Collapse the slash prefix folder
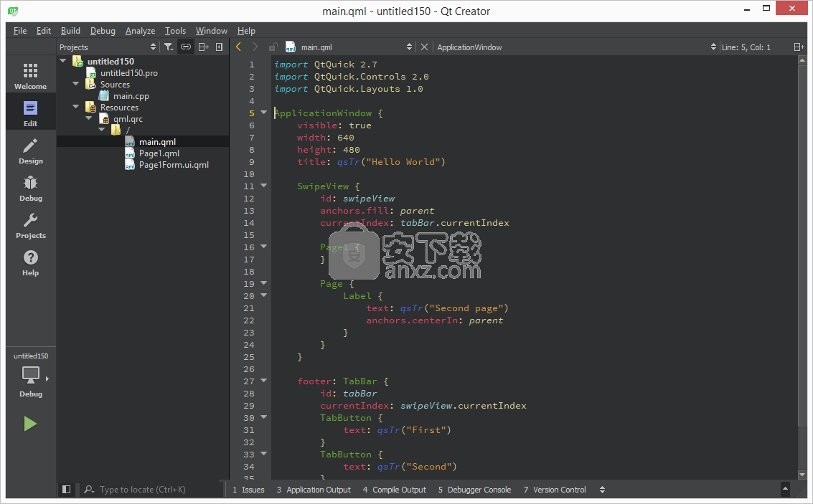Viewport: 813px width, 504px height. (102, 130)
